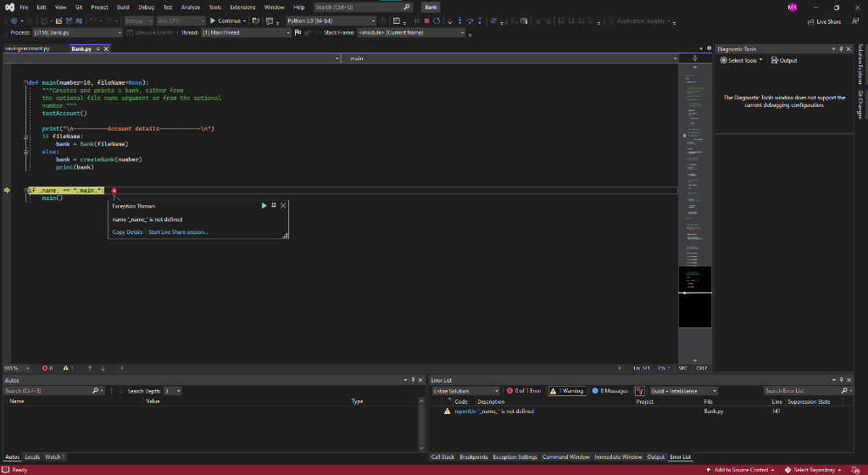Open the Entire Solution scope dropdown
Viewport: 868px width, 475px height.
tap(466, 391)
